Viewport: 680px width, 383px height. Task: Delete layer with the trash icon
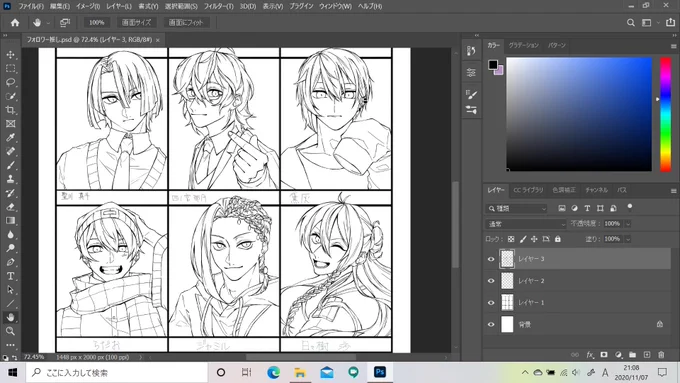(661, 355)
